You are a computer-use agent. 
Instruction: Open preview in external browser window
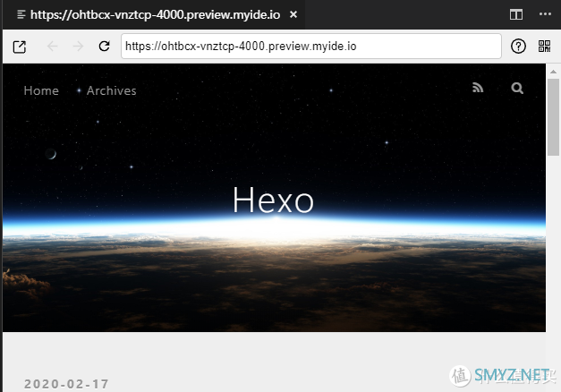click(20, 47)
